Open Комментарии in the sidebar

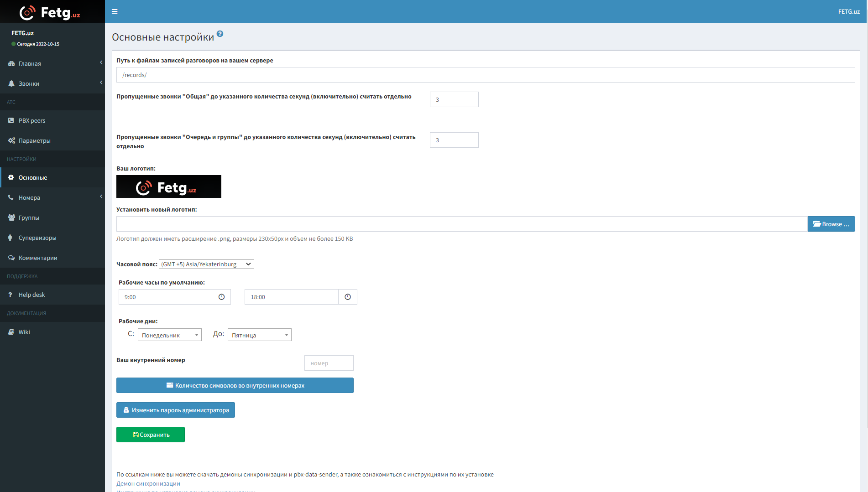coord(38,258)
